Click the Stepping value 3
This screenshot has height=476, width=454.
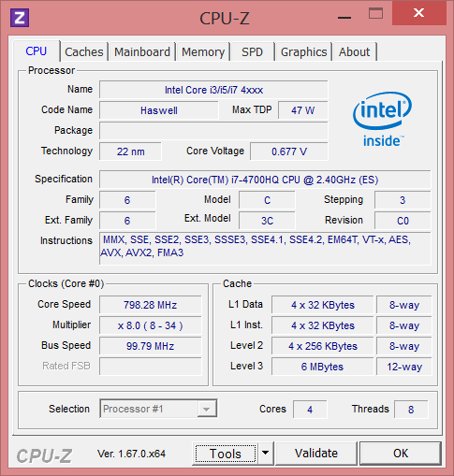[403, 200]
